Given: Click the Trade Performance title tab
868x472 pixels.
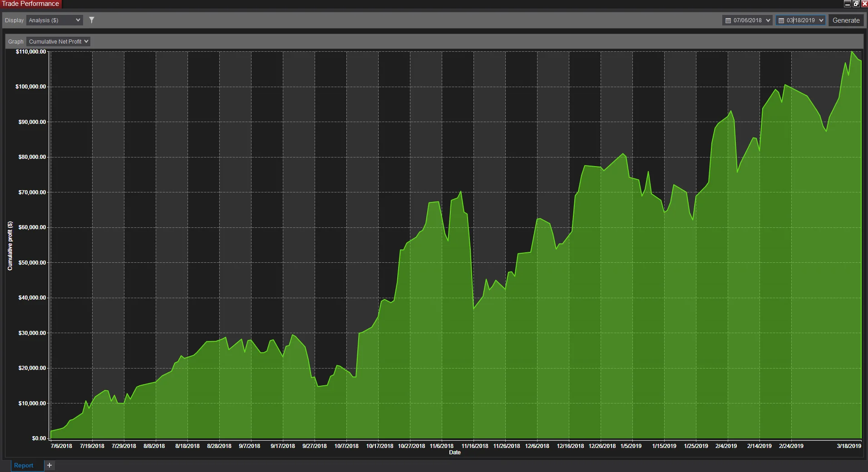Looking at the screenshot, I should pos(30,4).
